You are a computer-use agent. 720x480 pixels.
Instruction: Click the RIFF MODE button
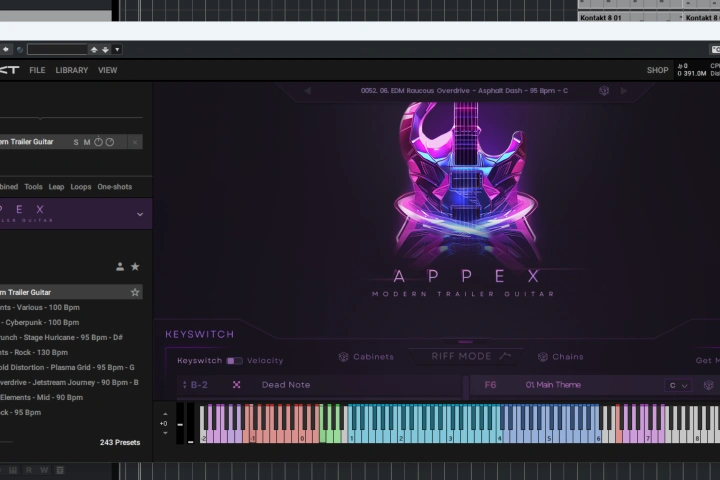point(468,356)
